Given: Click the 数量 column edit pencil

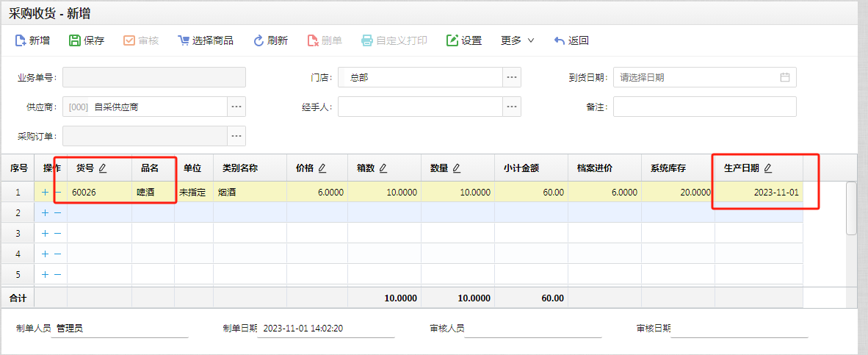Looking at the screenshot, I should 457,168.
